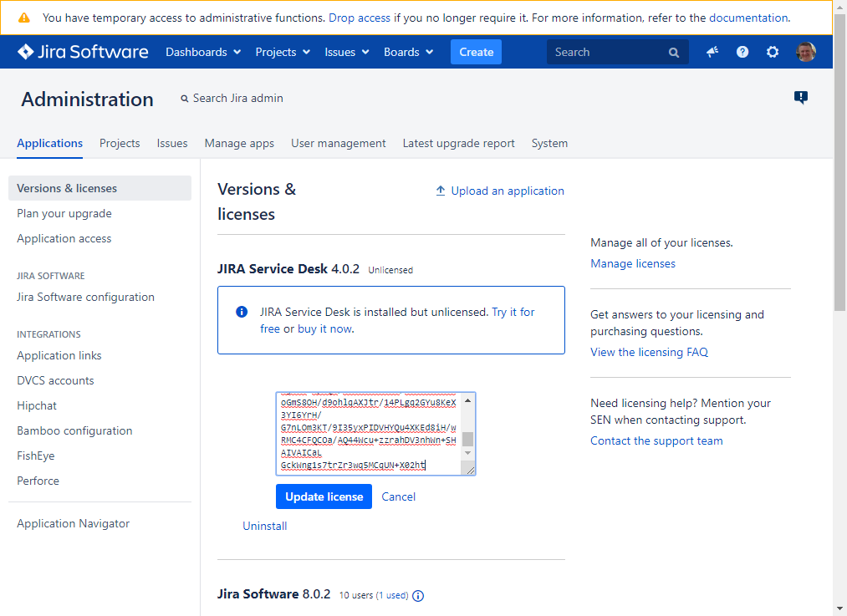Open Perforce integration in sidebar
The width and height of the screenshot is (847, 616).
click(38, 481)
